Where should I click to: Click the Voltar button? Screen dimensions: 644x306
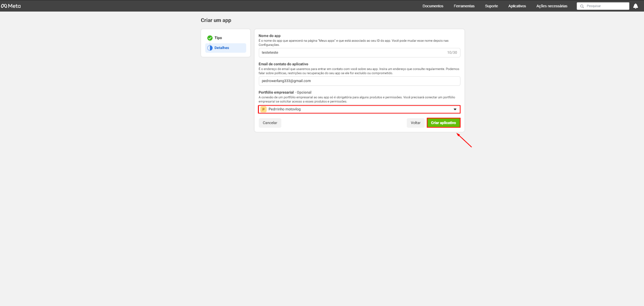point(415,123)
